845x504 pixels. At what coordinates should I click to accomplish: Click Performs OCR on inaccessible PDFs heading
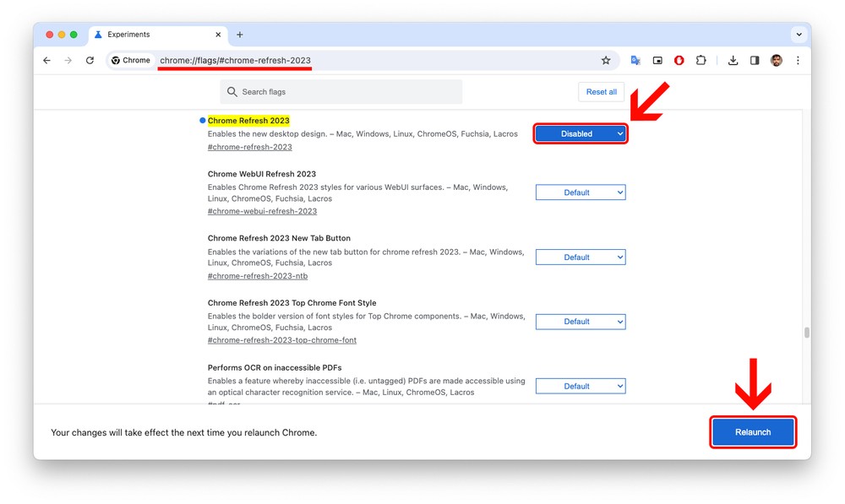pos(275,367)
